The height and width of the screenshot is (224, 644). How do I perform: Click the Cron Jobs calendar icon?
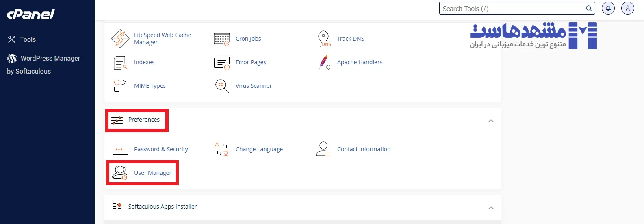coord(221,39)
